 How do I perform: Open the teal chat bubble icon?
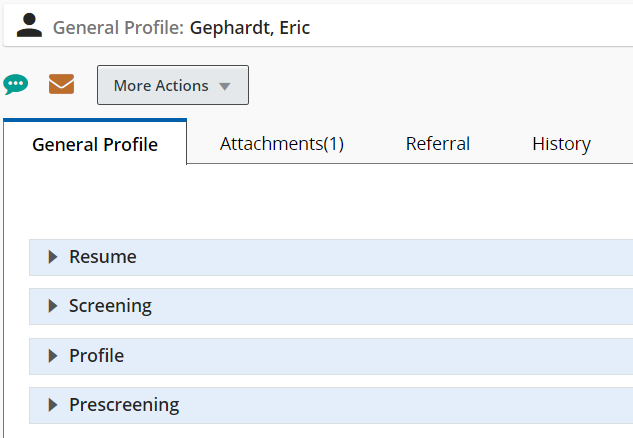click(x=16, y=85)
